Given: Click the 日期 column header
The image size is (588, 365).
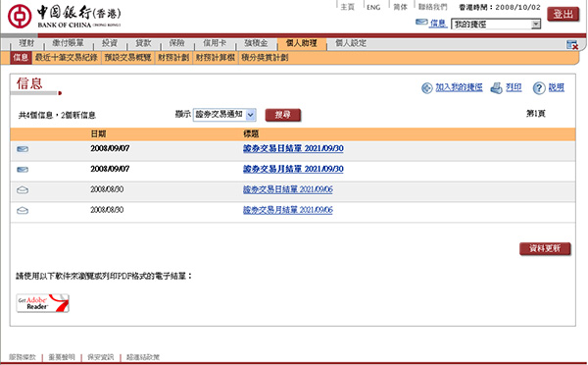Looking at the screenshot, I should click(x=98, y=134).
